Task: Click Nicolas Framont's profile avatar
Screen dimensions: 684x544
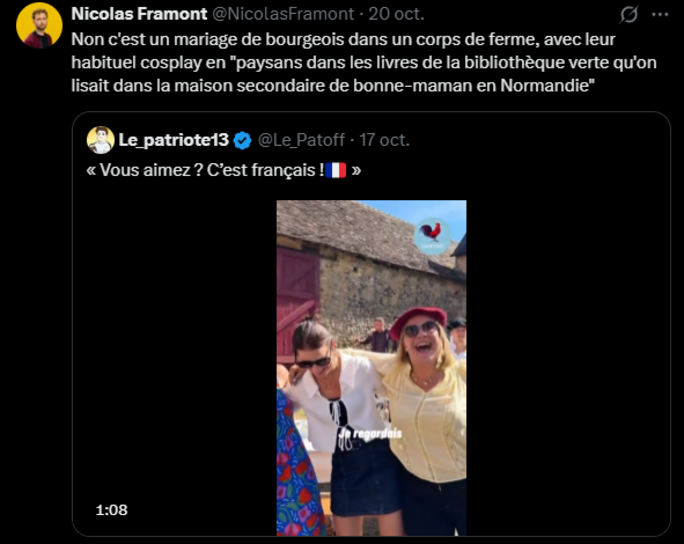Action: tap(39, 24)
